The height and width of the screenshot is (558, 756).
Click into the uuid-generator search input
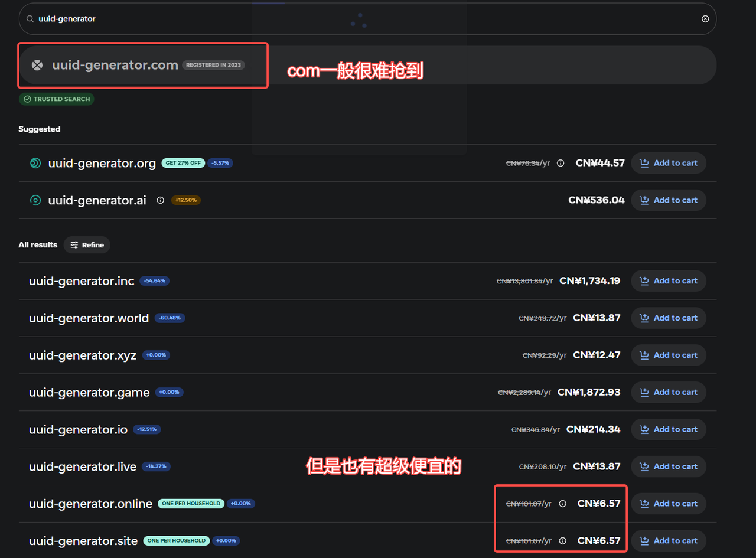point(366,19)
